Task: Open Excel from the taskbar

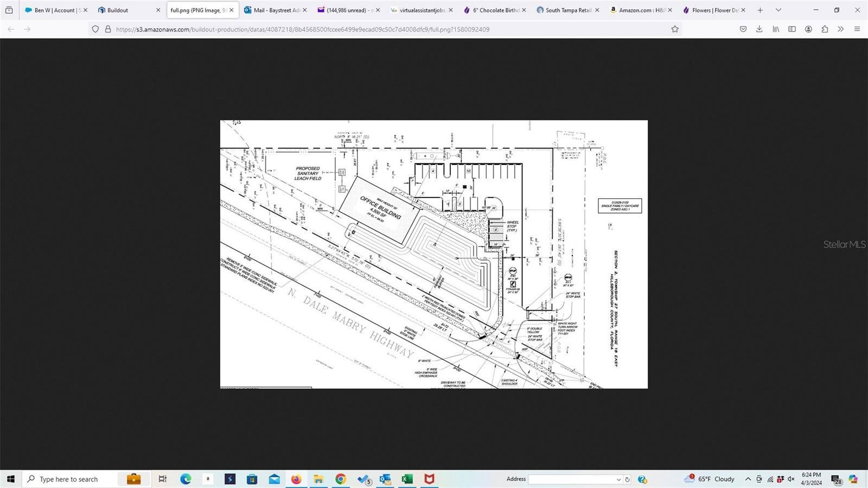Action: pos(407,479)
